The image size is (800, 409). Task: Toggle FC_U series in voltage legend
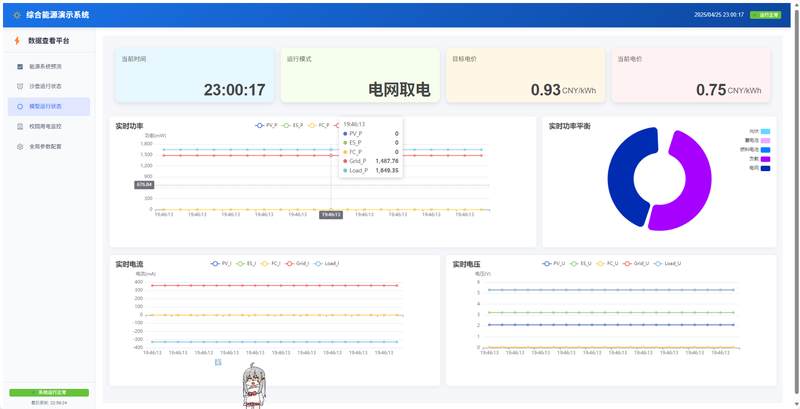click(x=607, y=264)
